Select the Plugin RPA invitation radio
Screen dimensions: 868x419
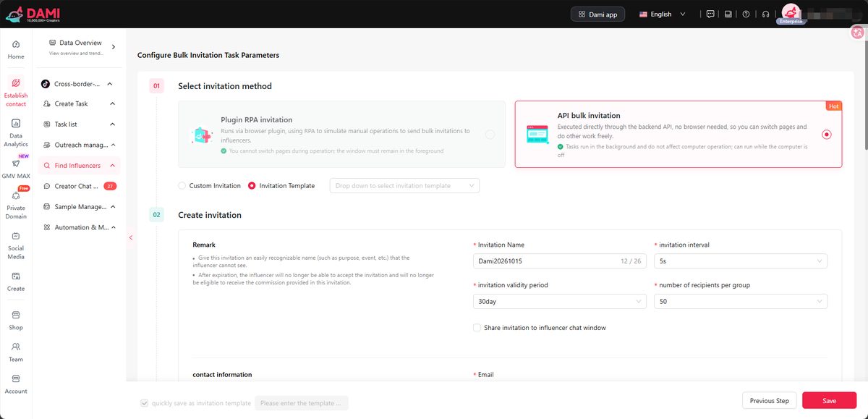(x=490, y=135)
